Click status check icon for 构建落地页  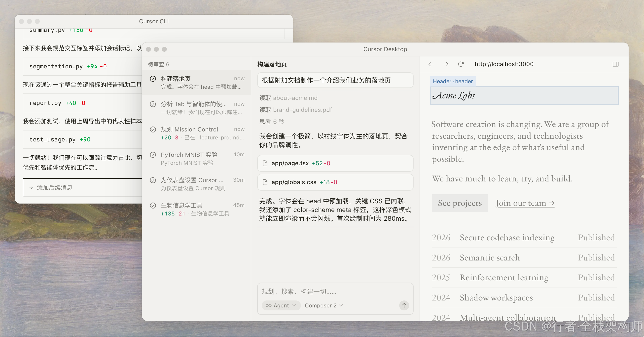pos(153,79)
